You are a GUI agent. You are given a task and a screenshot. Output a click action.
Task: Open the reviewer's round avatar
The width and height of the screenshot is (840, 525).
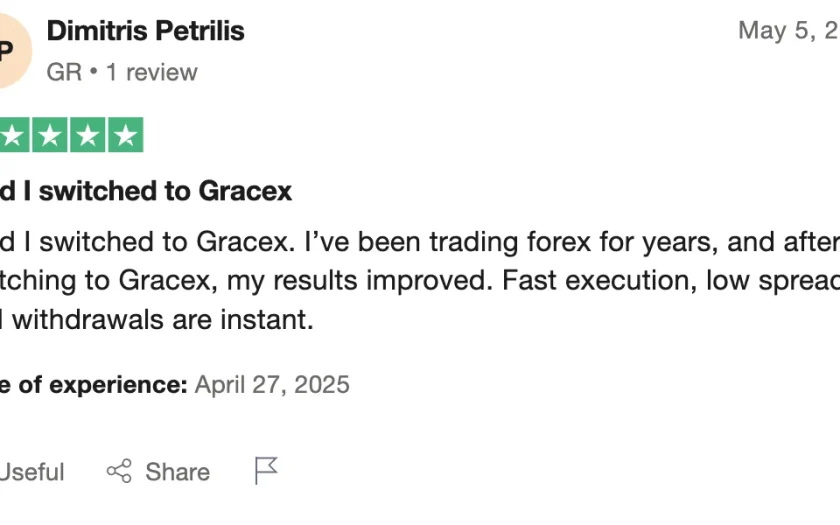(15, 51)
